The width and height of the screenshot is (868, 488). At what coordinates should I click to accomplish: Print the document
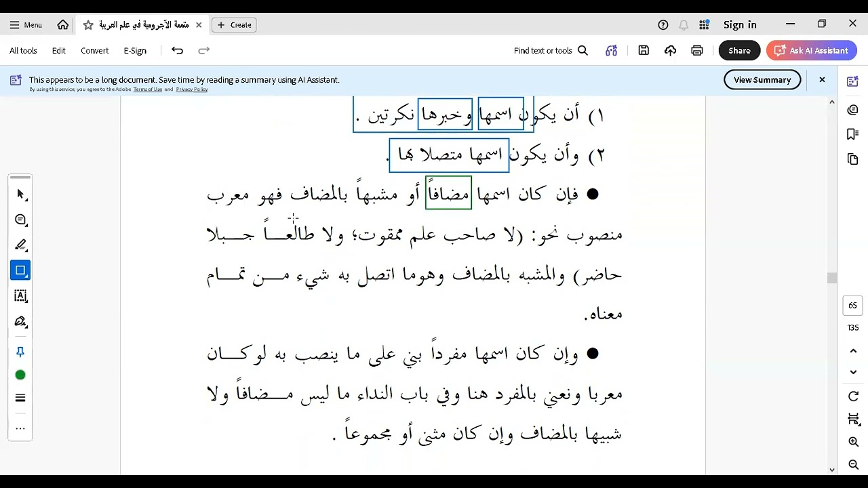pyautogui.click(x=697, y=50)
